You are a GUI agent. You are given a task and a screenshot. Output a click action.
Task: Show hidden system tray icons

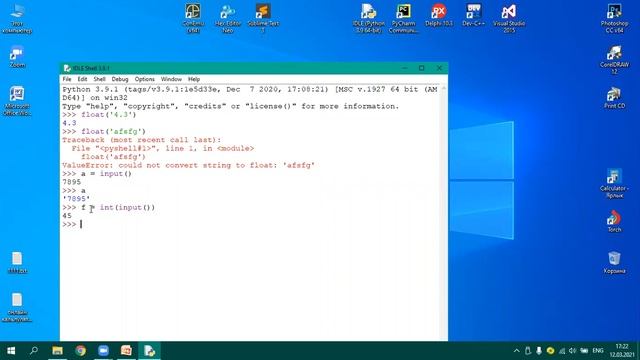[x=517, y=351]
